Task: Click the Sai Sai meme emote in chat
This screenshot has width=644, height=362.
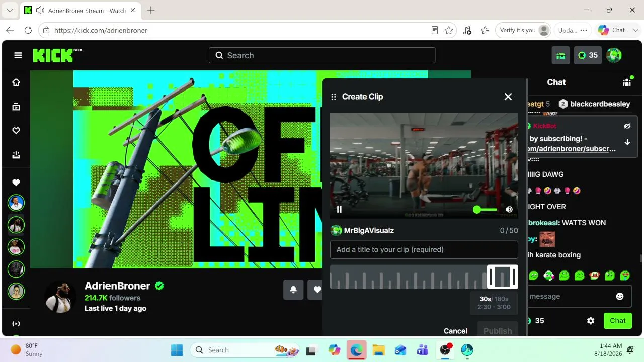Action: coord(547,239)
